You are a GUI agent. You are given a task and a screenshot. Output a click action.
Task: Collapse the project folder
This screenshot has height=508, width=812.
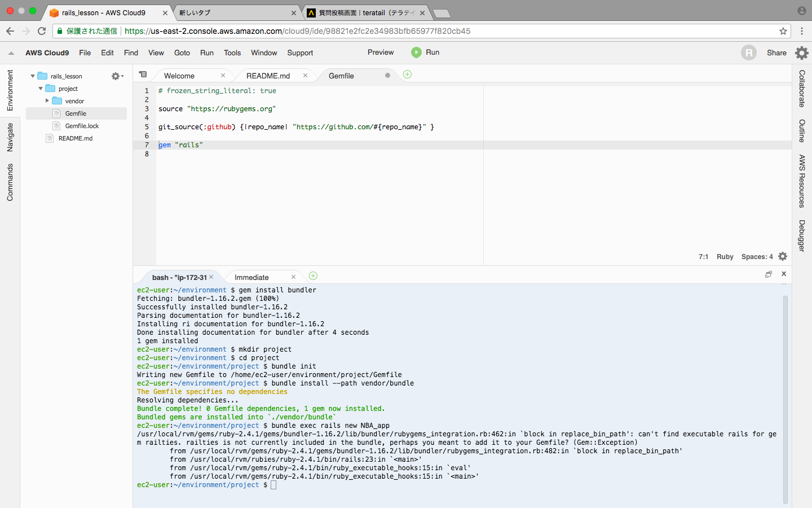click(41, 88)
